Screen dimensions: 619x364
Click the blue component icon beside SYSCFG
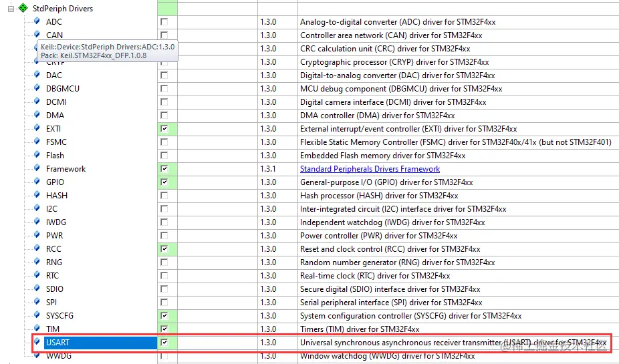pyautogui.click(x=37, y=315)
